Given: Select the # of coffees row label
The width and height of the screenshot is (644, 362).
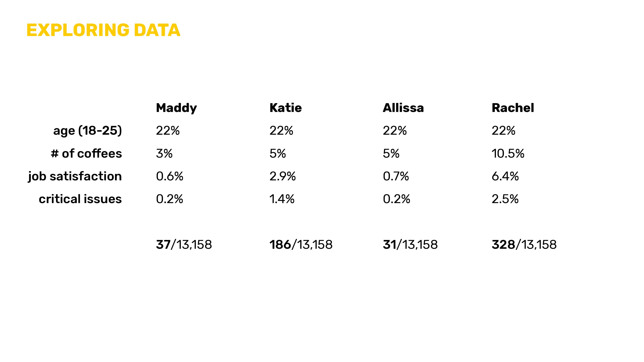Looking at the screenshot, I should [86, 153].
